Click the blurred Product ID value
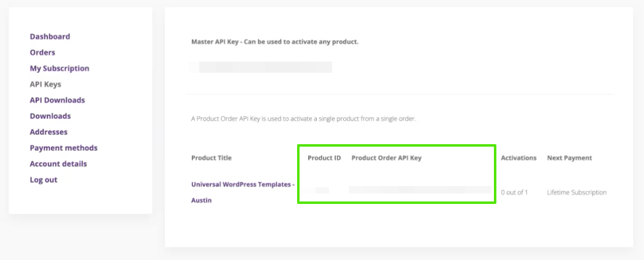Image resolution: width=644 pixels, height=260 pixels. coord(322,190)
